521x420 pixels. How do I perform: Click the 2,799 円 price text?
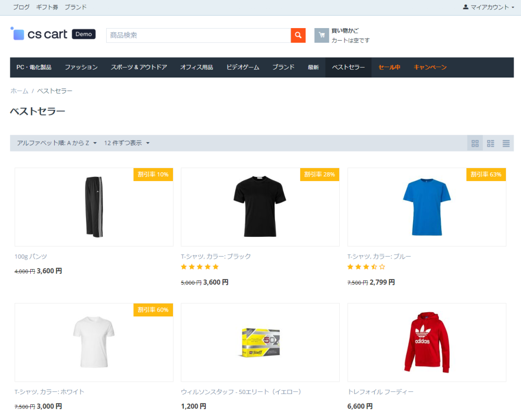(x=382, y=282)
